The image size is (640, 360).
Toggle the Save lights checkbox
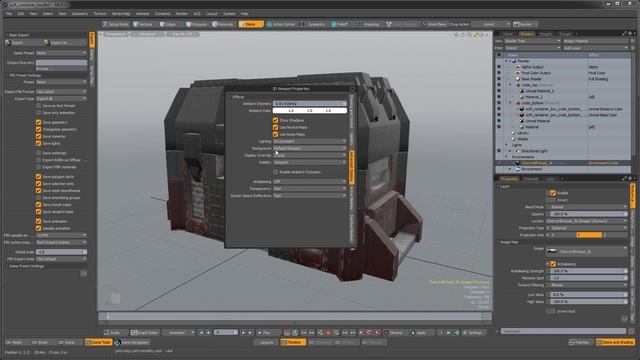[38, 143]
